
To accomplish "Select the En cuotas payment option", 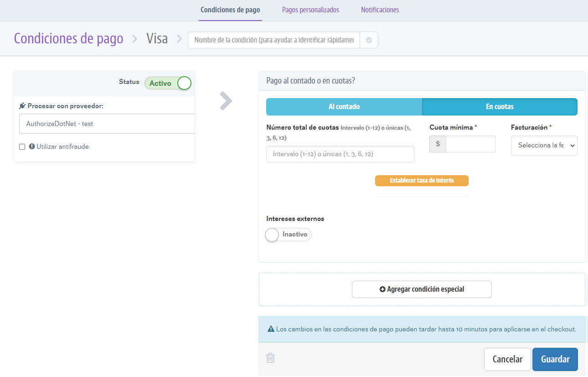I will (x=500, y=107).
